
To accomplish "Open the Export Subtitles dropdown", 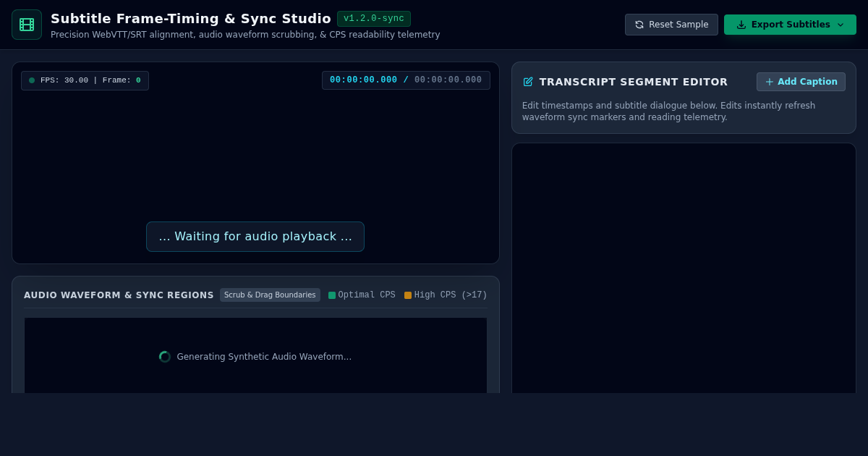I will [x=790, y=25].
